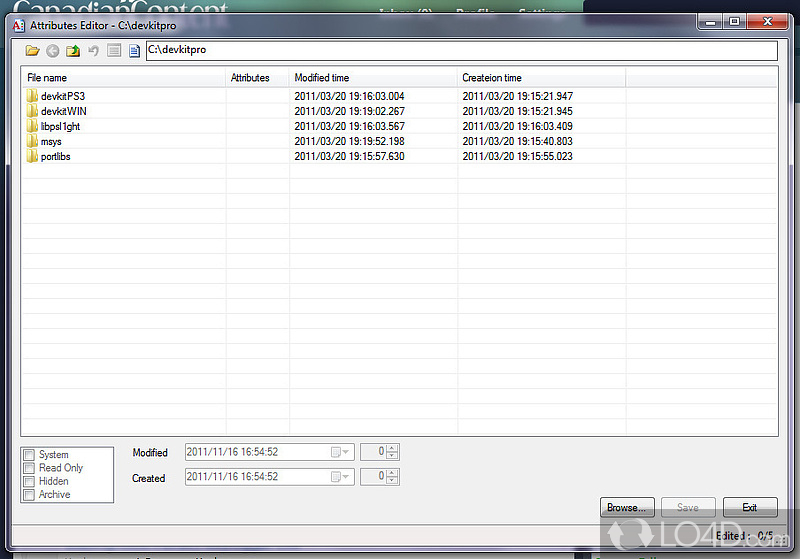Click modified time 2011/03/20 19:19:02.267
Viewport: 800px width, 559px height.
[349, 111]
